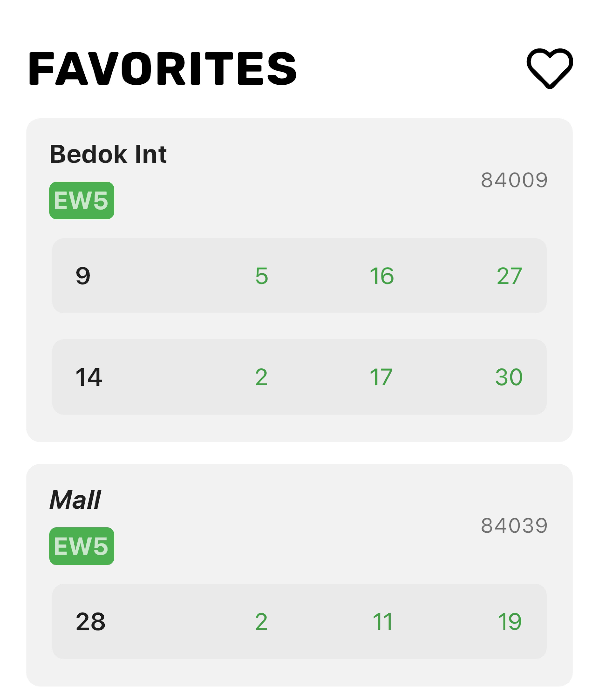Screen dimensions: 599x700
Task: Open the Bedok Int stop card title
Action: pos(108,154)
